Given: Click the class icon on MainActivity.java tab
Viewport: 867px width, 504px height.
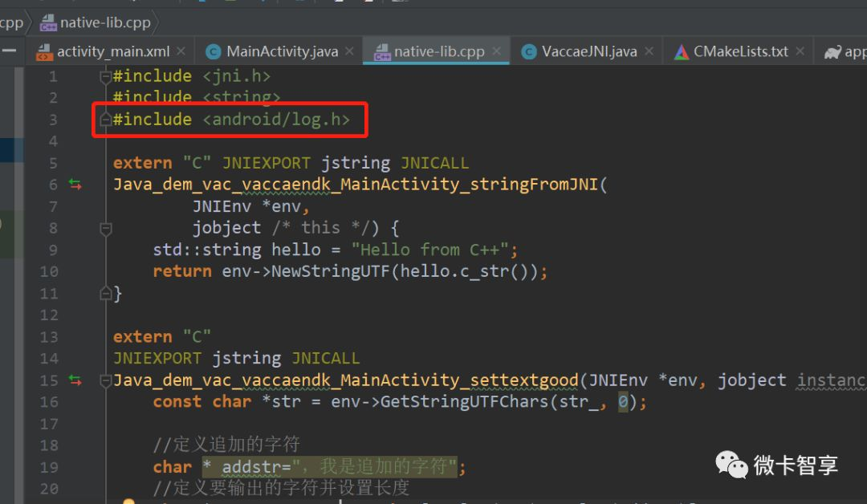Looking at the screenshot, I should [214, 52].
